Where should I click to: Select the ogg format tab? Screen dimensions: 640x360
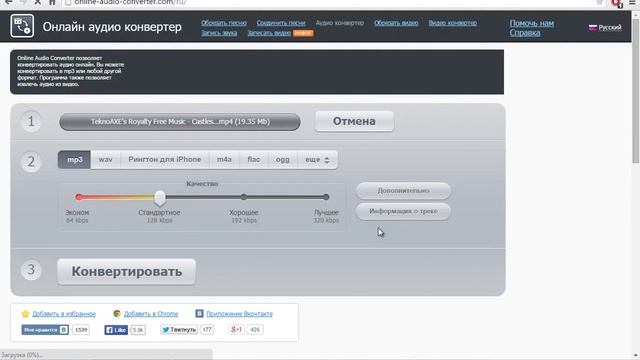282,160
